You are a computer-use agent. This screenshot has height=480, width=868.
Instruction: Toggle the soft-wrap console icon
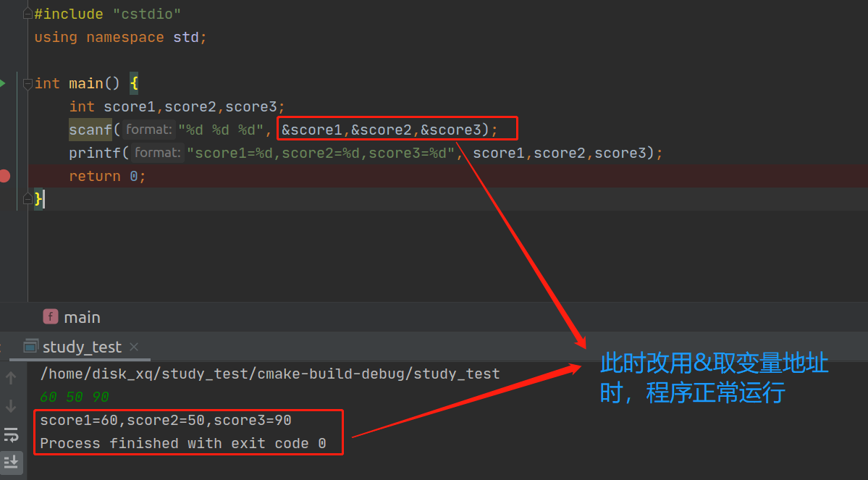coord(11,434)
